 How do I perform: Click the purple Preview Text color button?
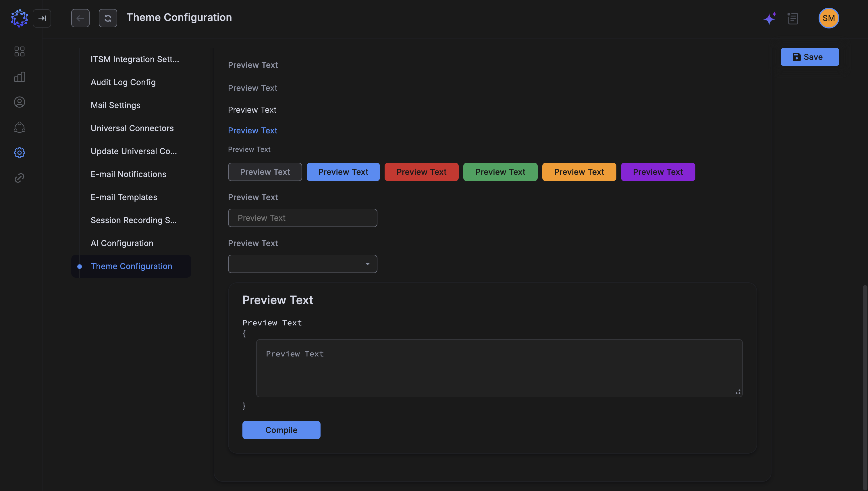[657, 172]
